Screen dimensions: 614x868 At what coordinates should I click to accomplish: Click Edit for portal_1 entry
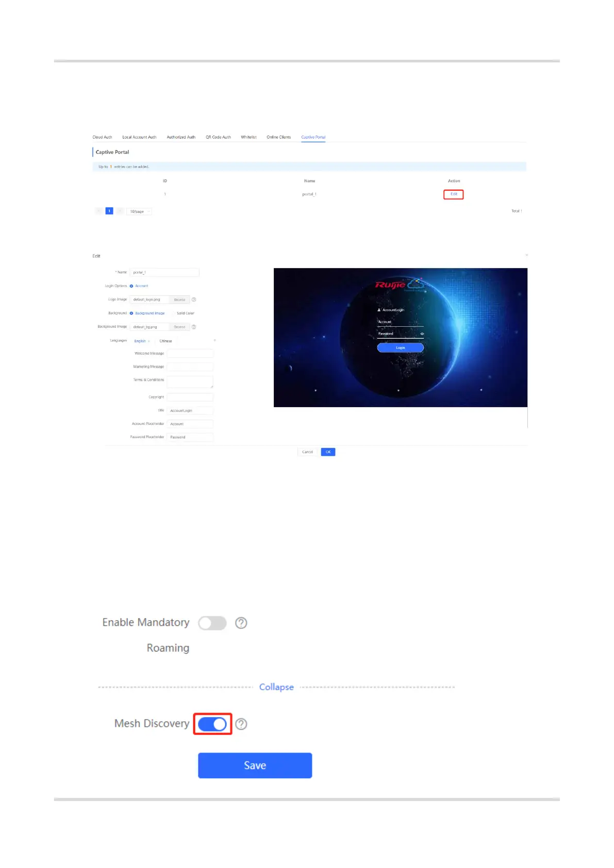point(454,194)
